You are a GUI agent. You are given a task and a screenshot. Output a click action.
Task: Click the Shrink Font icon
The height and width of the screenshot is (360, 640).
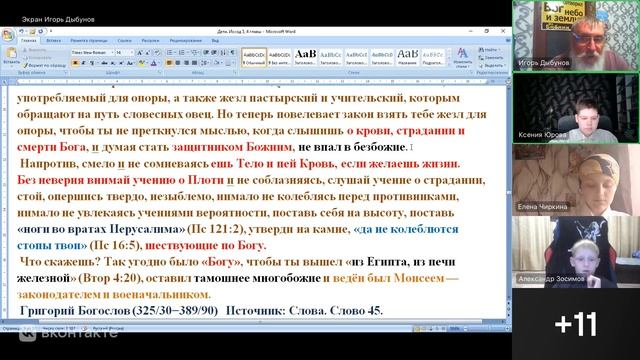(x=148, y=53)
